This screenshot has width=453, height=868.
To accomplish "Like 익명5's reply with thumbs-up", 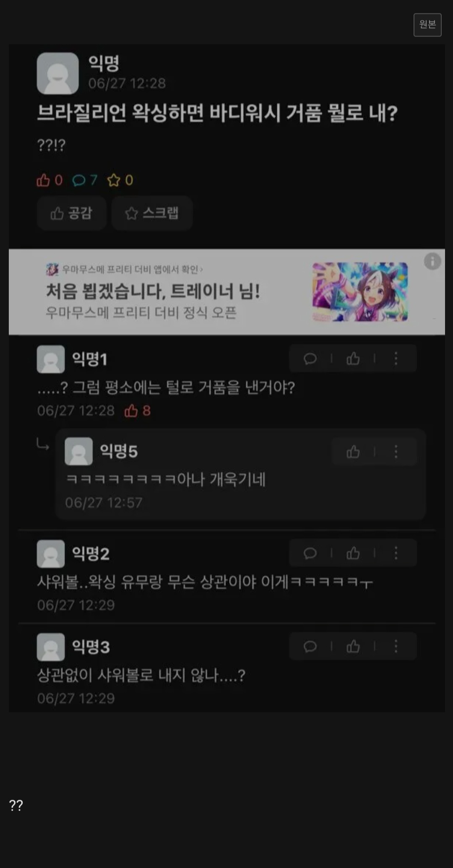I will point(353,452).
